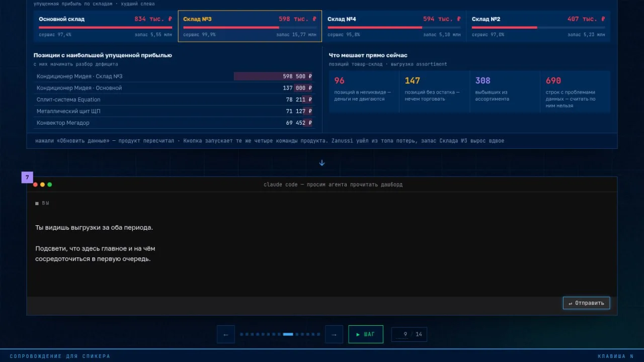Select the Склад №4 card
The image size is (644, 362).
click(x=394, y=27)
